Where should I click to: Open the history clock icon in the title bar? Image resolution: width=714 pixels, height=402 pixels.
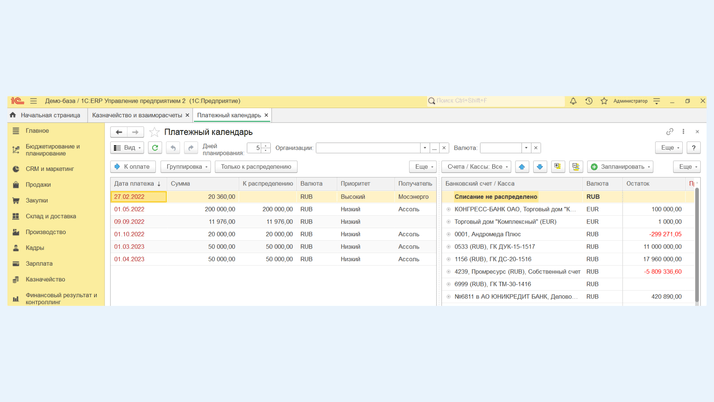[589, 101]
